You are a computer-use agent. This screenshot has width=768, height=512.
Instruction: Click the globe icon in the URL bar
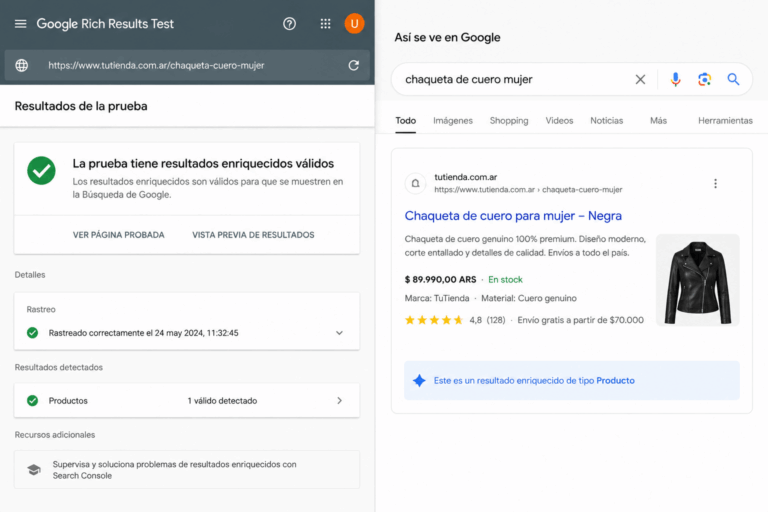pos(22,65)
